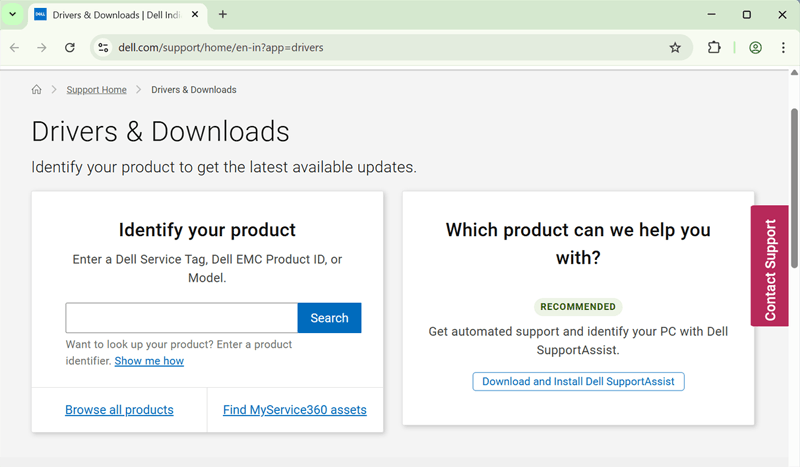The width and height of the screenshot is (800, 467).
Task: Open the Chrome profile icon
Action: pos(756,47)
